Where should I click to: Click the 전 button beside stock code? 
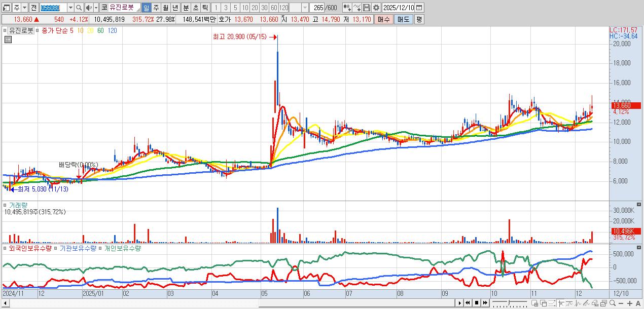click(x=33, y=8)
